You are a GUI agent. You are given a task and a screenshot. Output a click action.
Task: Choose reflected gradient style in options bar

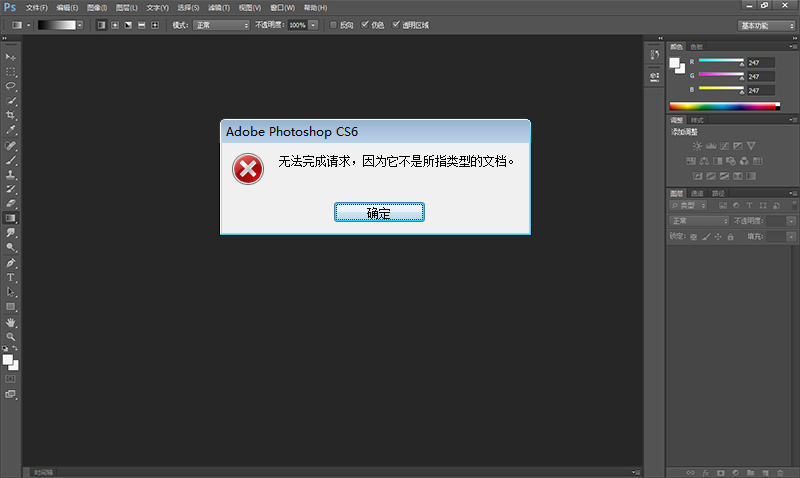point(142,25)
